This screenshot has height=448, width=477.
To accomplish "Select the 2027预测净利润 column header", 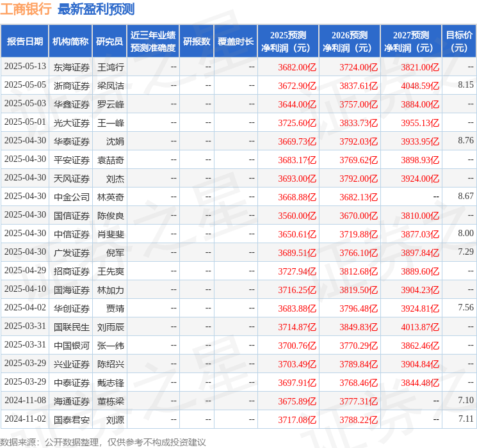I will (411, 42).
